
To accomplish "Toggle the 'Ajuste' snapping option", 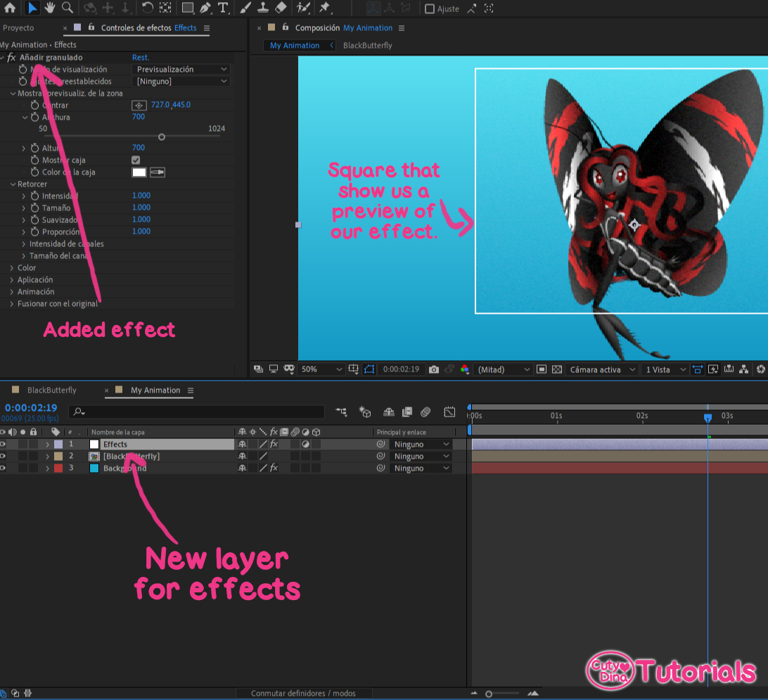I will (428, 8).
